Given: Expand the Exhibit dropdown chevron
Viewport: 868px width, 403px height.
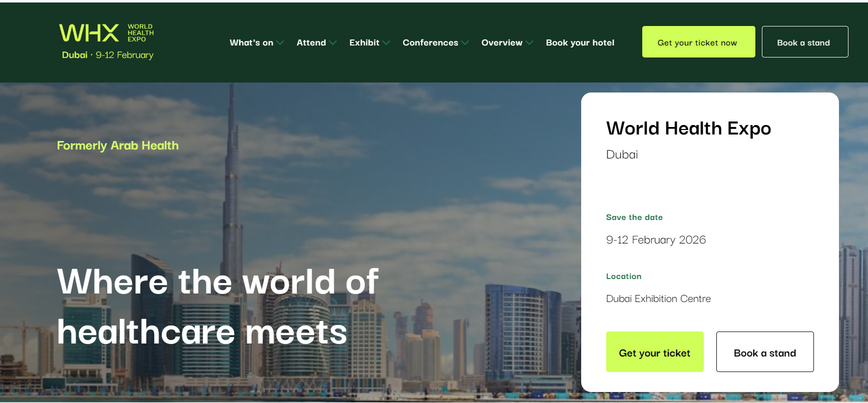Looking at the screenshot, I should click(386, 43).
